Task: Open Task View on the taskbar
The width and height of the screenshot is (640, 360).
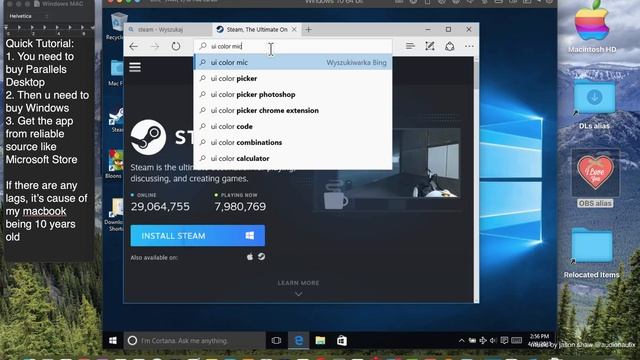Action: tap(276, 340)
